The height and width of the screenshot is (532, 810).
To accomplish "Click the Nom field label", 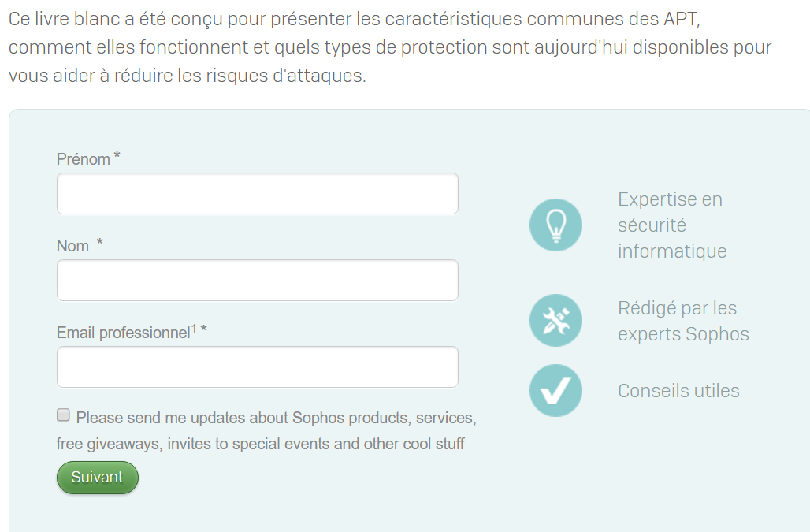I will pyautogui.click(x=72, y=246).
